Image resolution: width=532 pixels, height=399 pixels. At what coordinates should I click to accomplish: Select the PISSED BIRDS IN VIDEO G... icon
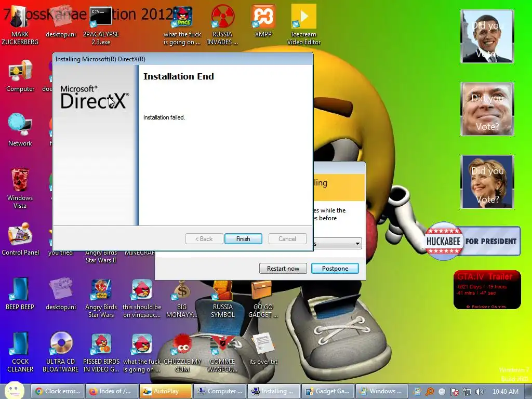(101, 352)
